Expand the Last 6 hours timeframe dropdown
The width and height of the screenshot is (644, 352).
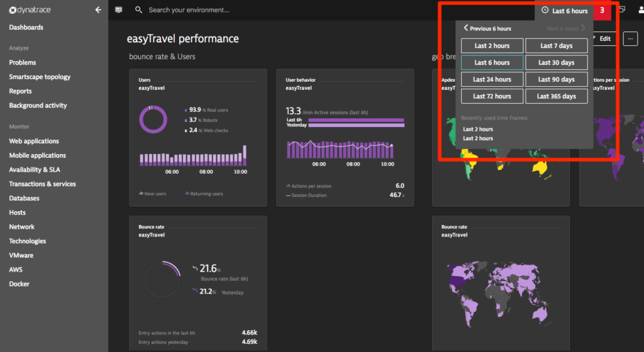pyautogui.click(x=565, y=11)
